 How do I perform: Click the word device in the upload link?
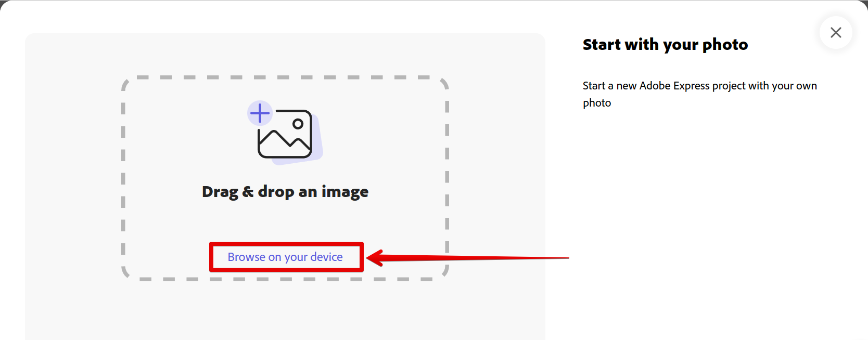tap(326, 257)
